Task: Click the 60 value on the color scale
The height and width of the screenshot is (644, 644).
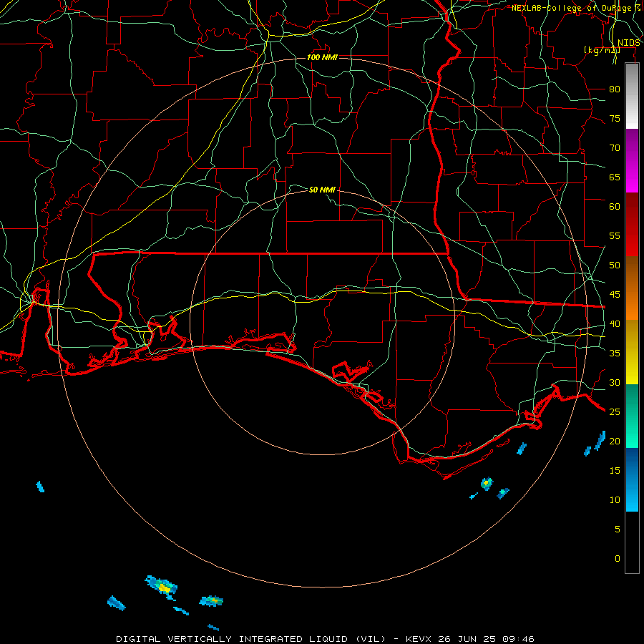Action: (x=615, y=207)
